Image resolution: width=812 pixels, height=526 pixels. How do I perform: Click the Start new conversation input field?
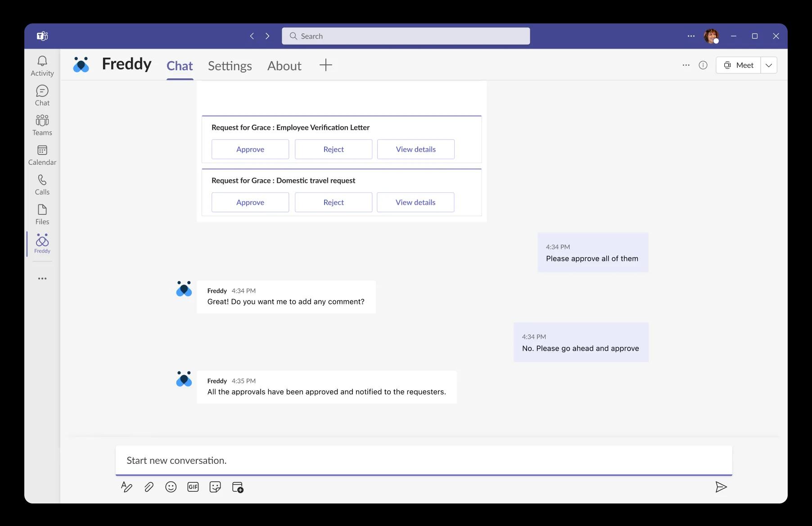[424, 460]
